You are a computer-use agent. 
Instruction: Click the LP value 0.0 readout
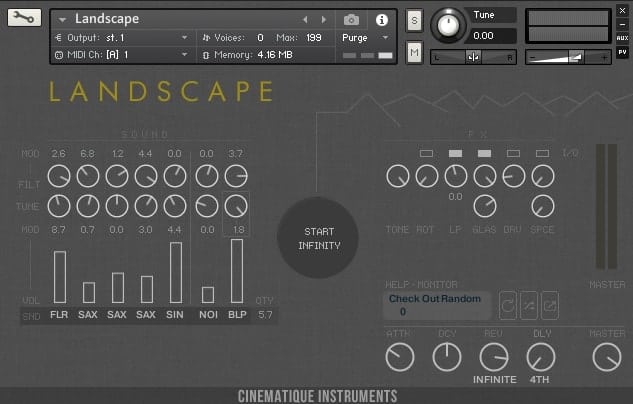455,197
